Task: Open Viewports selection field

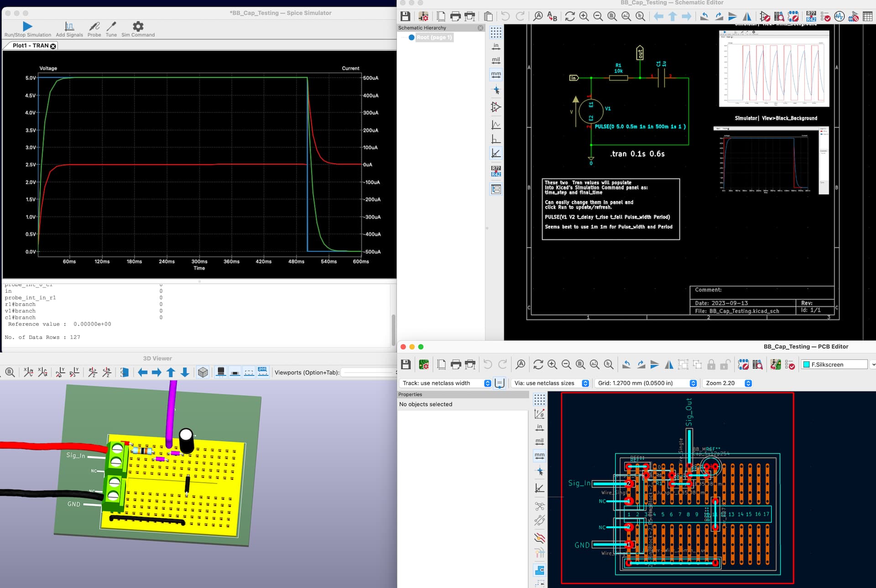Action: point(367,373)
